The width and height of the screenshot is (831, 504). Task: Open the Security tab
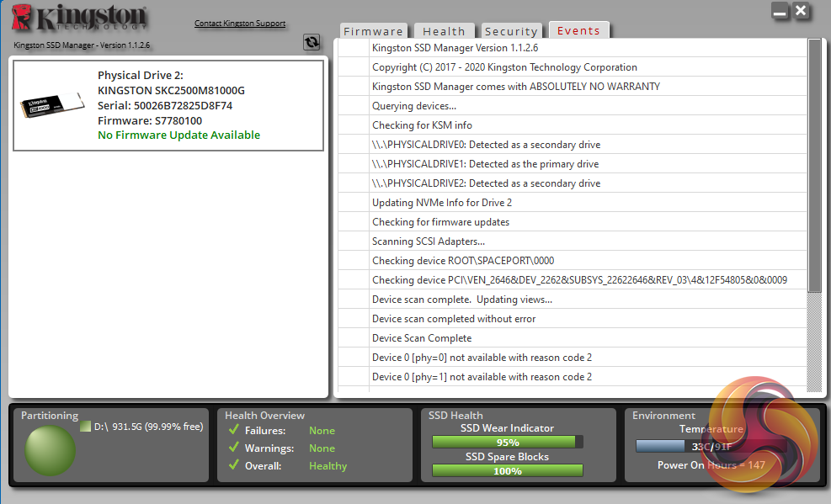511,31
